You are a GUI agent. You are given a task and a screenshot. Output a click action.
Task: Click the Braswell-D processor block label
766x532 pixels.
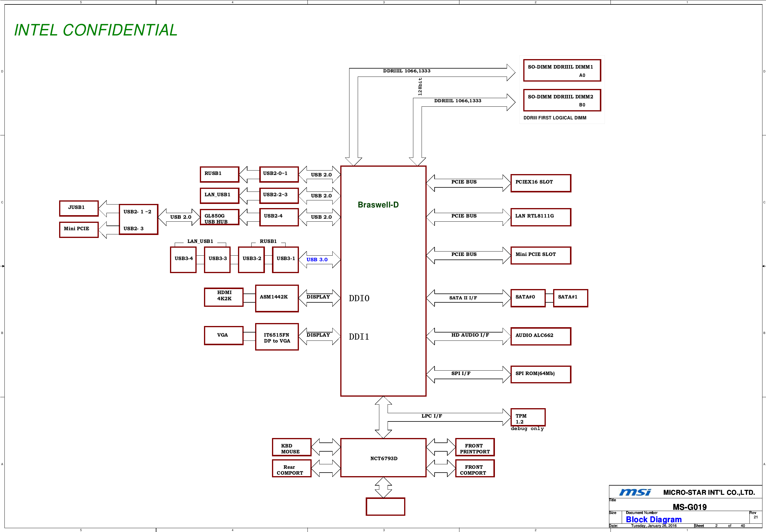pyautogui.click(x=378, y=205)
